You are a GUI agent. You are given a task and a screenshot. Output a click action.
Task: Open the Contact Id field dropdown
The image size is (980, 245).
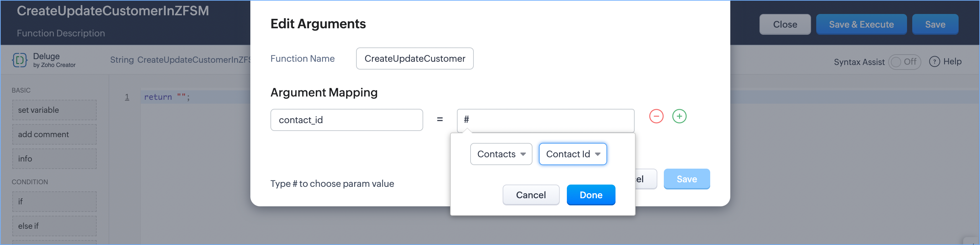pyautogui.click(x=573, y=154)
